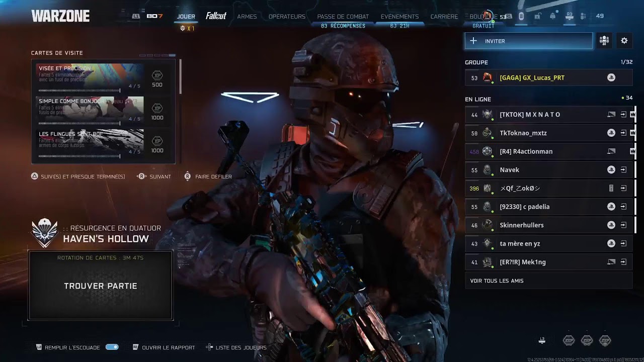Click OUVRIR LE RAPPORT
644x362 pixels.
[x=168, y=347]
